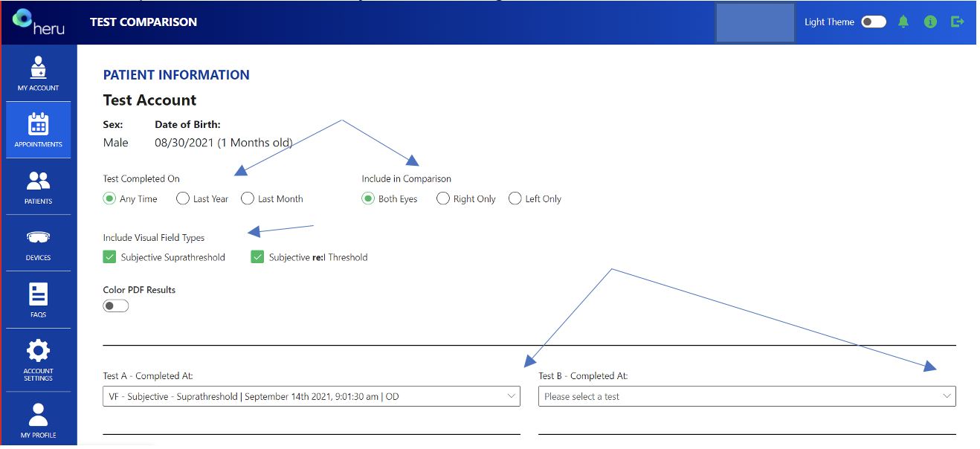980x449 pixels.
Task: Click the TEST COMPARISON page title
Action: [x=144, y=22]
